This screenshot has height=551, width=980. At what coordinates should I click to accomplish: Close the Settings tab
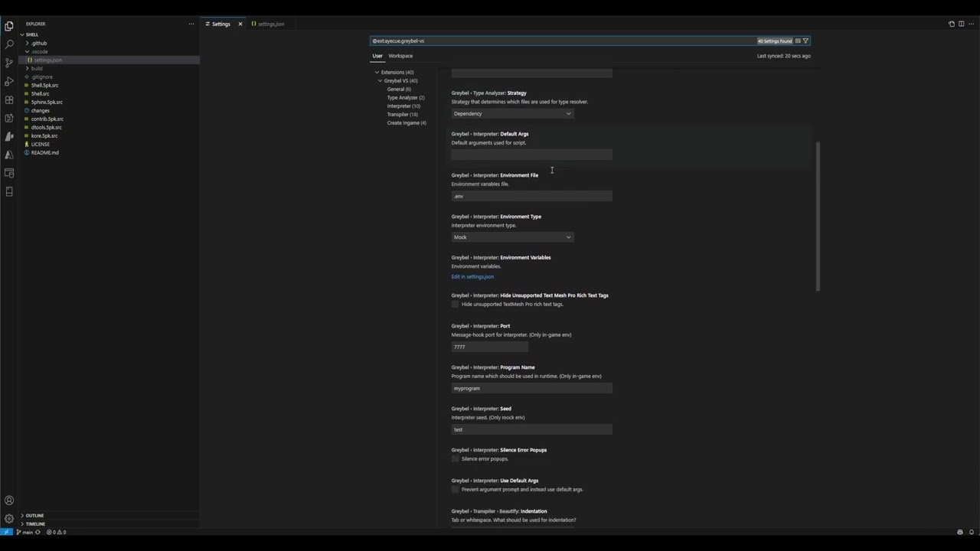pyautogui.click(x=240, y=24)
